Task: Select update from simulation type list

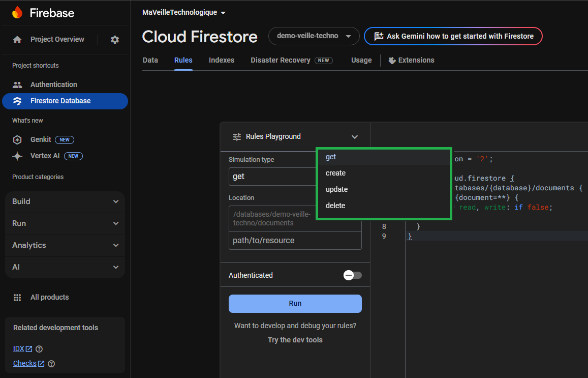Action: (x=384, y=189)
